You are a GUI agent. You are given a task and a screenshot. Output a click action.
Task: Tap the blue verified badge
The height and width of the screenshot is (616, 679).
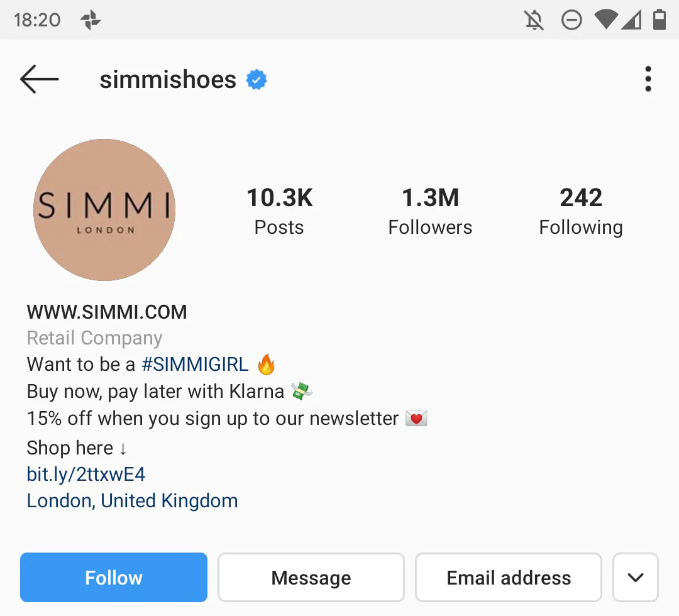coord(257,80)
